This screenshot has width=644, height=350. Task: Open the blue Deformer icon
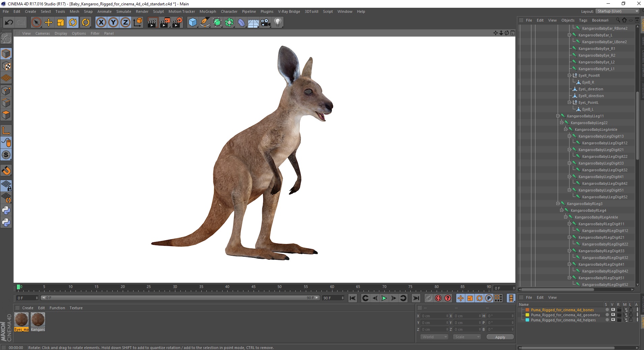click(x=241, y=23)
